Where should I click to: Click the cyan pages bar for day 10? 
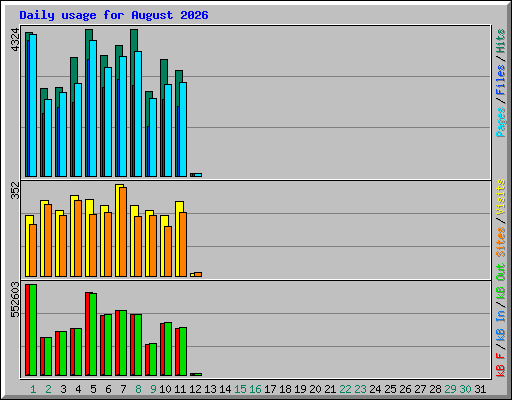[x=168, y=130]
